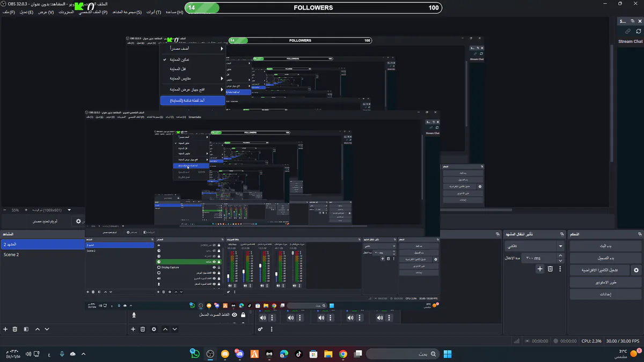Open advanced audio properties gears icon

260,329
